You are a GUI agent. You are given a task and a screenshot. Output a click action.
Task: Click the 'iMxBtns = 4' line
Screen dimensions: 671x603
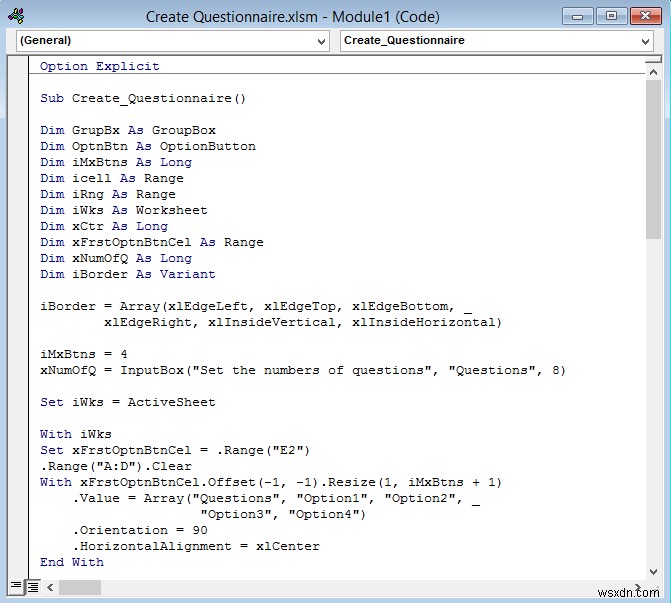pyautogui.click(x=84, y=354)
